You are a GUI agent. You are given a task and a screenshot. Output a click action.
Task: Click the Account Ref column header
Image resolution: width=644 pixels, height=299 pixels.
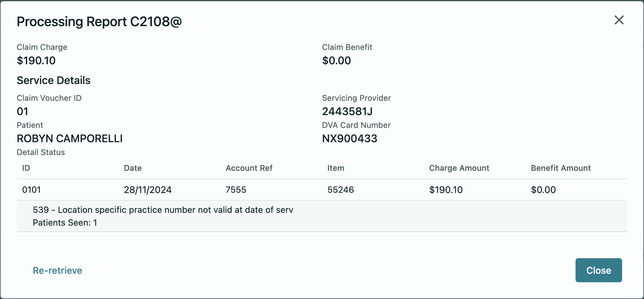pyautogui.click(x=249, y=168)
